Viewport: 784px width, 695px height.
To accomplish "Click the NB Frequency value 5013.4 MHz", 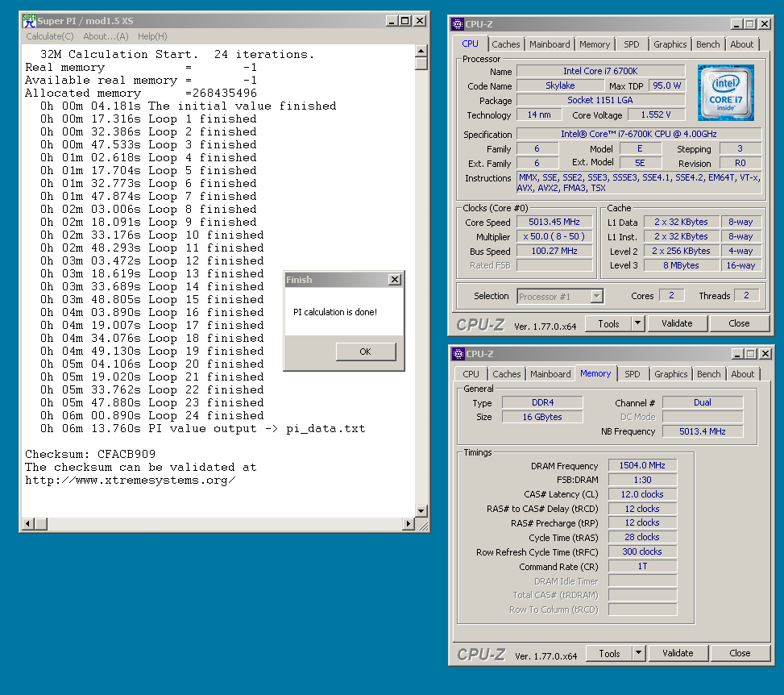I will [703, 431].
